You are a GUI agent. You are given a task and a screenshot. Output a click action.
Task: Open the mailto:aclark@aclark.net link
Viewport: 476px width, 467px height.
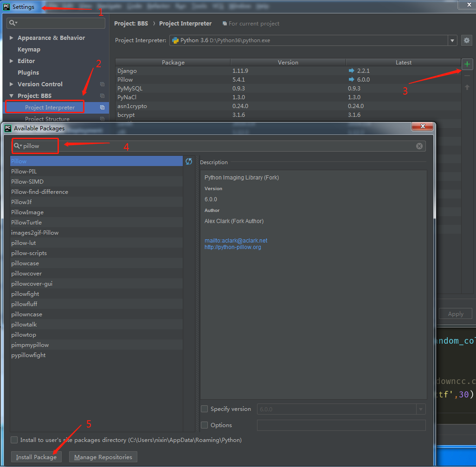coord(236,241)
